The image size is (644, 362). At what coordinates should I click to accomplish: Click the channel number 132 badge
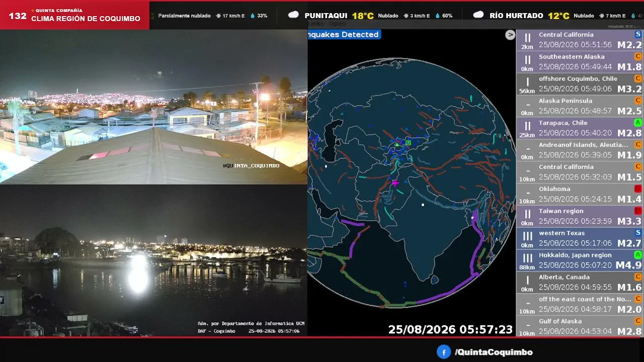point(18,16)
